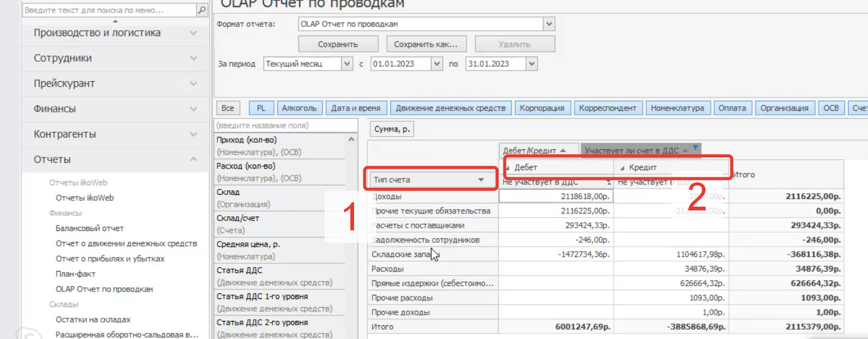Image resolution: width=868 pixels, height=339 pixels.
Task: Click the Удалить button
Action: tap(515, 44)
